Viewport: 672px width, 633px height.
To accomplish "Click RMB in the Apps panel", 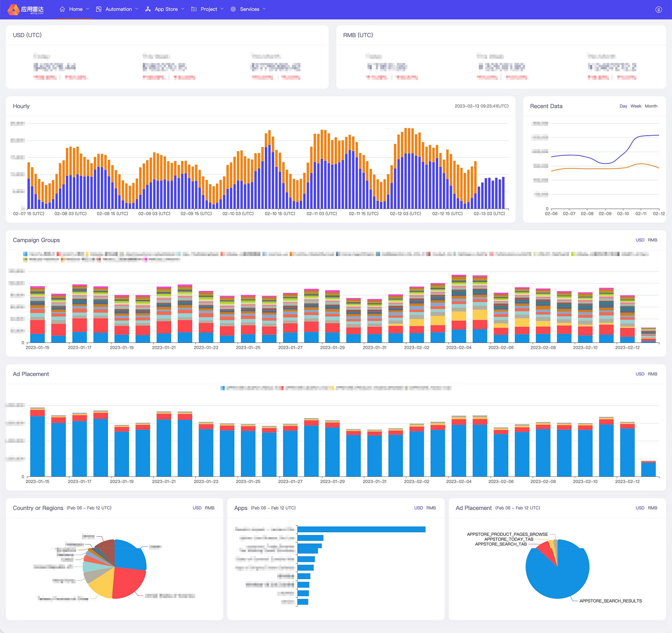I will tap(431, 508).
